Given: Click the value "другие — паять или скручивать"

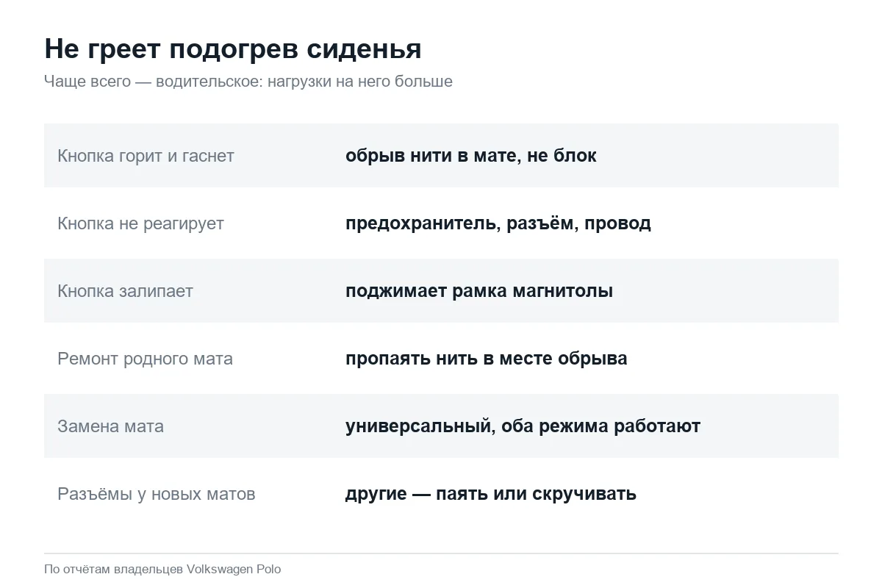Looking at the screenshot, I should coord(491,494).
